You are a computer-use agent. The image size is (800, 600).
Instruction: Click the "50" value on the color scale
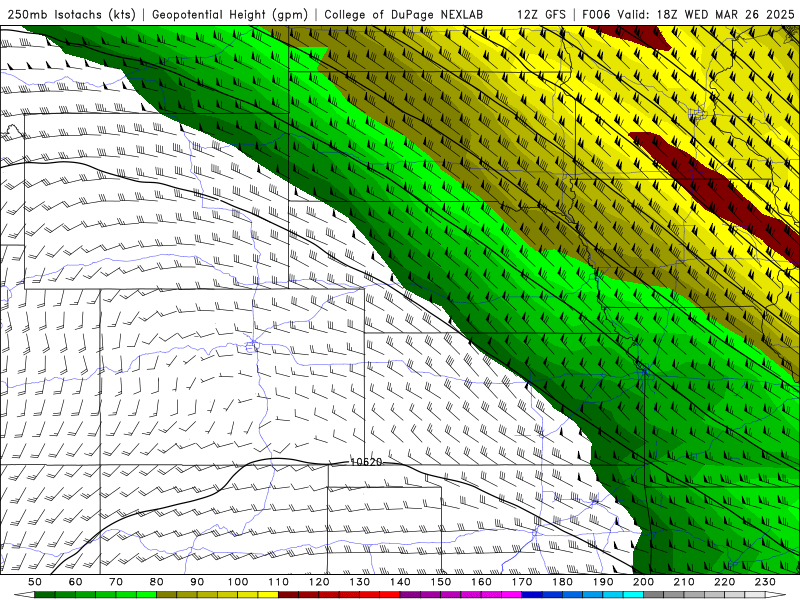click(35, 582)
